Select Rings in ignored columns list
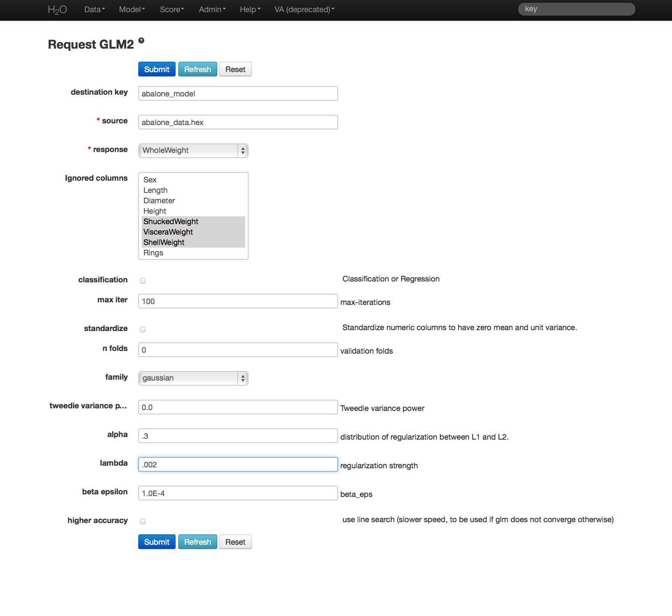 (x=153, y=253)
